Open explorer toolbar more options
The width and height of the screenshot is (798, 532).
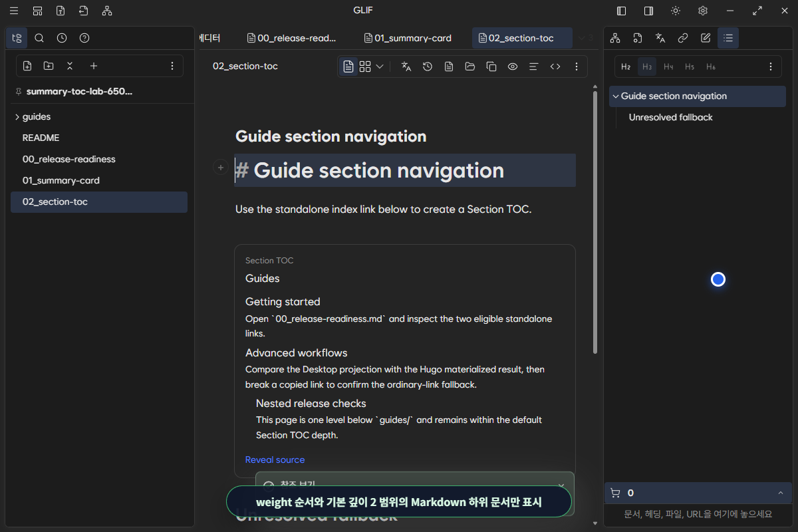click(172, 66)
